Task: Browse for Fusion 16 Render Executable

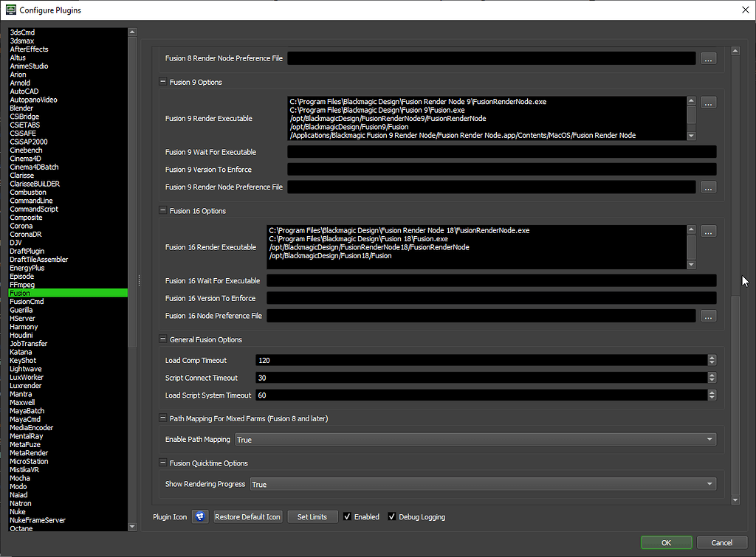Action: click(708, 231)
